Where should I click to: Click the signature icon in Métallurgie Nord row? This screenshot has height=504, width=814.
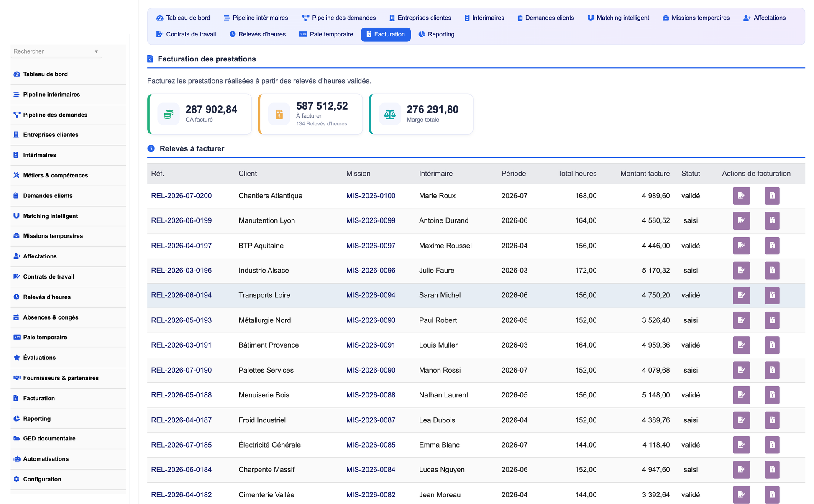click(741, 320)
